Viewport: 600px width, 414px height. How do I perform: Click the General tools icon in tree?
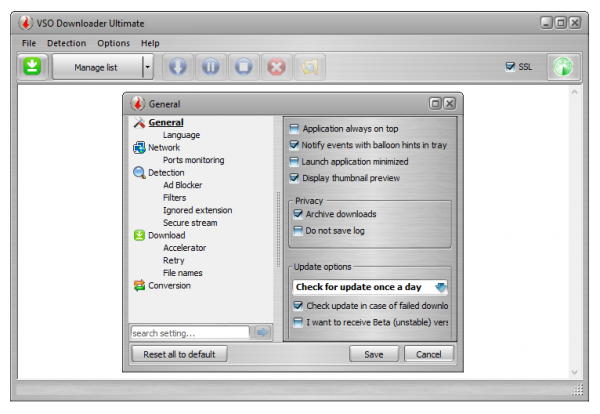point(139,122)
